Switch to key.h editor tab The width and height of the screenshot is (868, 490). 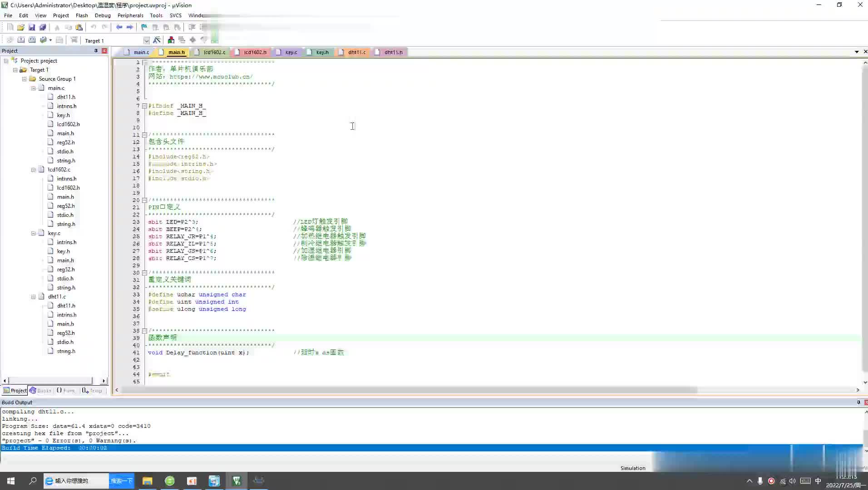coord(318,52)
